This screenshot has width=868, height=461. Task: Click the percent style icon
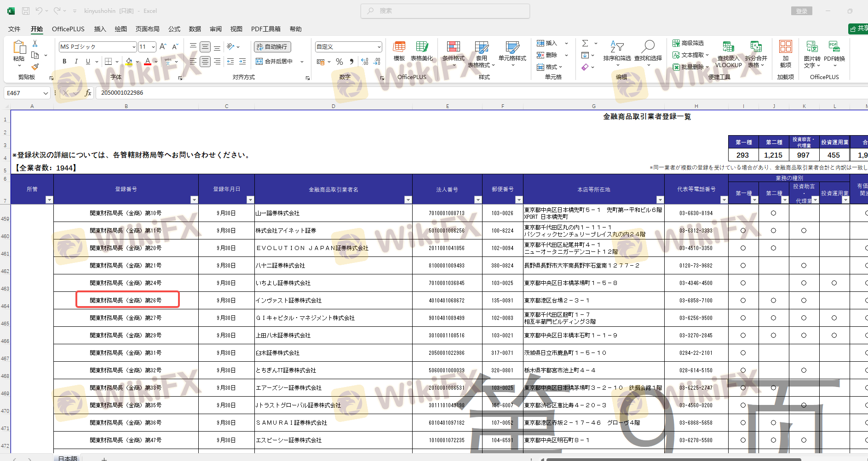point(339,62)
